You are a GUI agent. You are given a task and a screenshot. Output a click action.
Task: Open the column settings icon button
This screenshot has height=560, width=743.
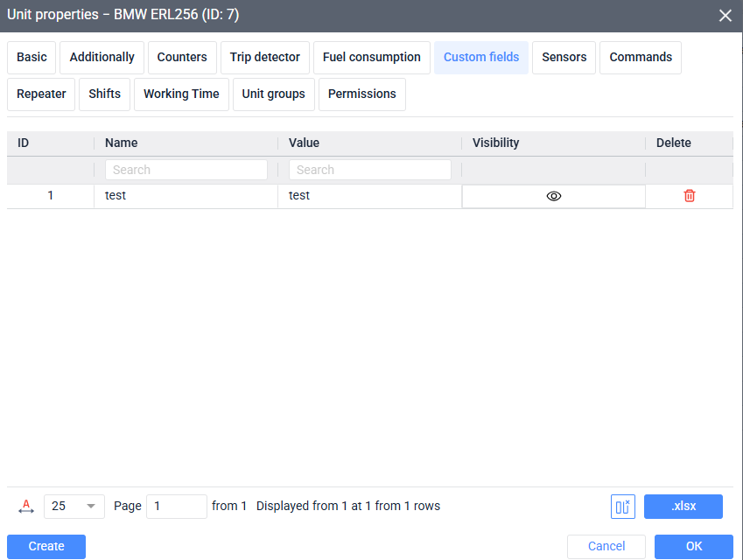tap(622, 507)
